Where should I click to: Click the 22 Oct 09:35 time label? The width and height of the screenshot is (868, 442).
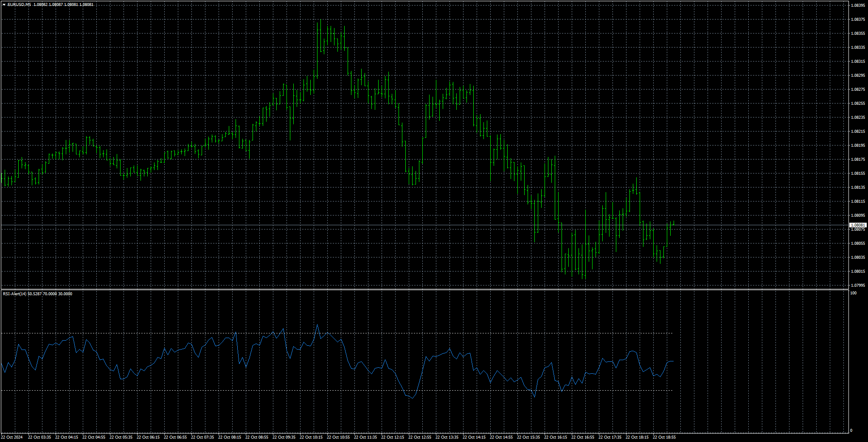coord(284,437)
